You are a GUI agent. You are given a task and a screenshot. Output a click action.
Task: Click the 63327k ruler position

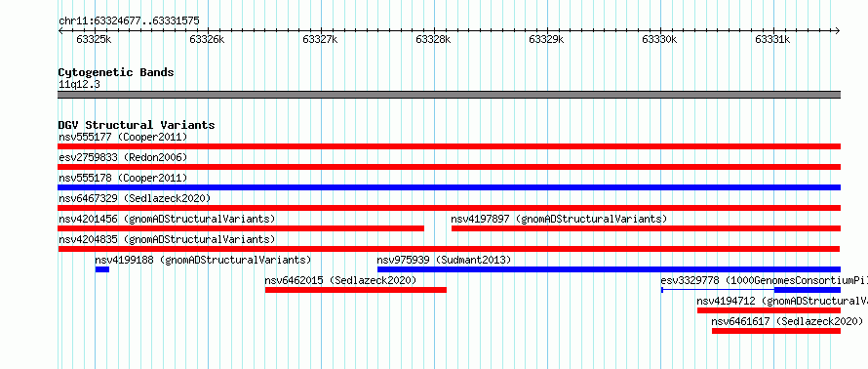tap(320, 39)
